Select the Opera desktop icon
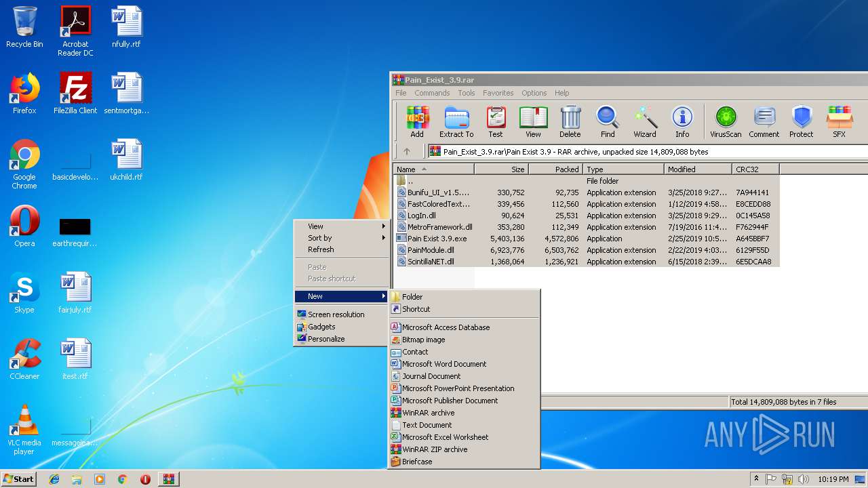 coord(24,226)
